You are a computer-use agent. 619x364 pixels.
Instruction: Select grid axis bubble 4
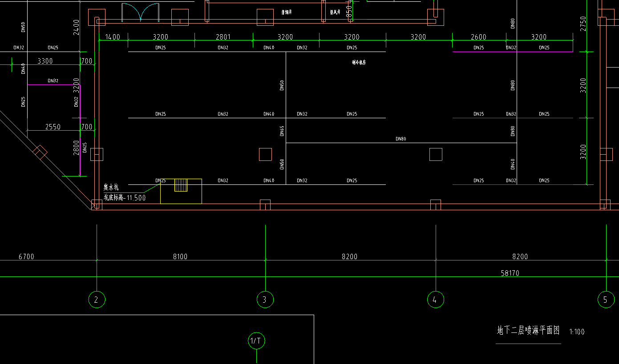(435, 300)
